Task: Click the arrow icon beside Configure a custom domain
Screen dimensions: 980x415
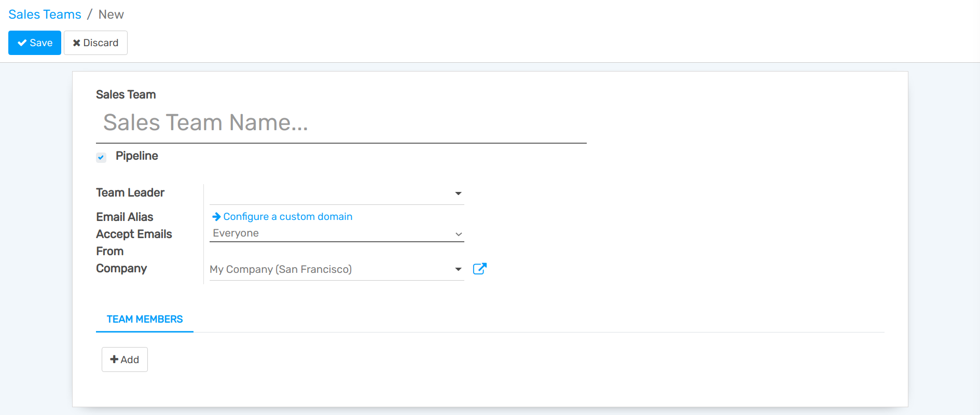Action: pos(216,217)
